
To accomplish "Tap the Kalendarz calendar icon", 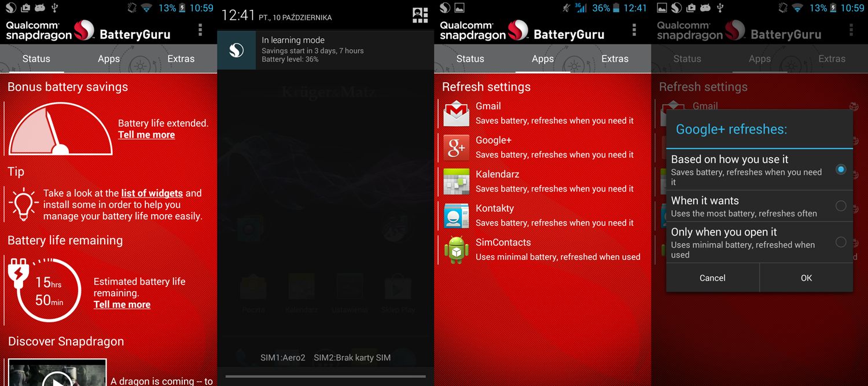I will [x=456, y=182].
